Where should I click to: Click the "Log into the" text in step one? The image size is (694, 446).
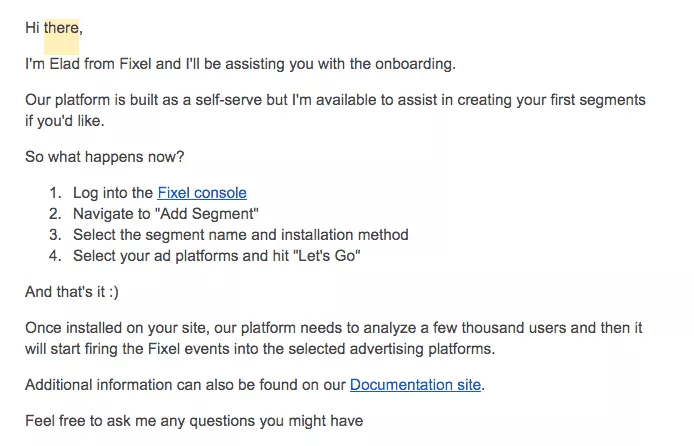pyautogui.click(x=113, y=193)
